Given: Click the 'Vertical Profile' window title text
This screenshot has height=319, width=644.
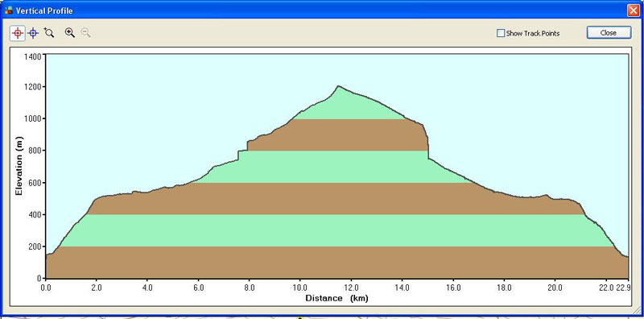Looking at the screenshot, I should coord(44,10).
